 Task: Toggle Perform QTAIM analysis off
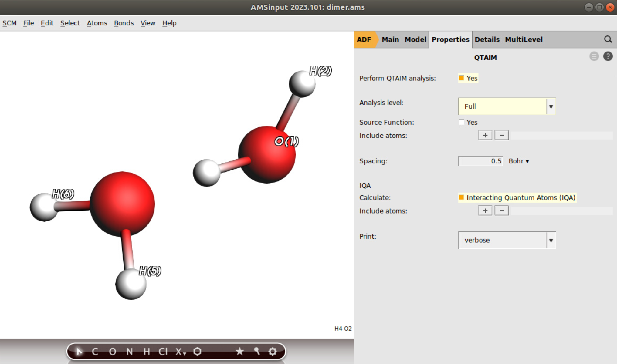461,78
